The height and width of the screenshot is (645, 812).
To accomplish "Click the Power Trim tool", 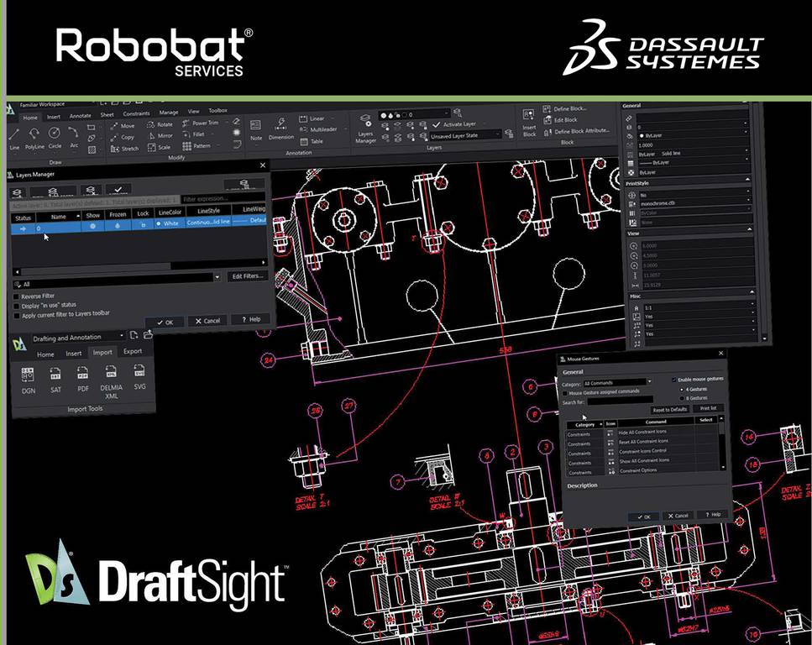I will pyautogui.click(x=200, y=123).
